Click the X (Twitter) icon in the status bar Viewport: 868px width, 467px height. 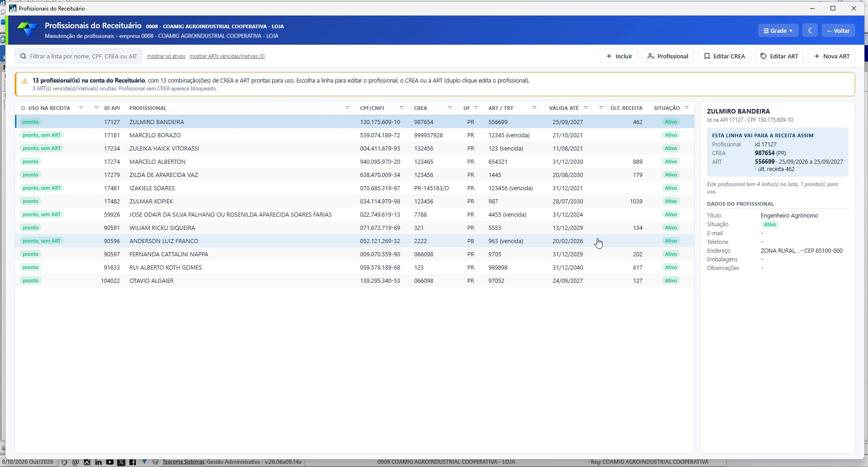121,462
